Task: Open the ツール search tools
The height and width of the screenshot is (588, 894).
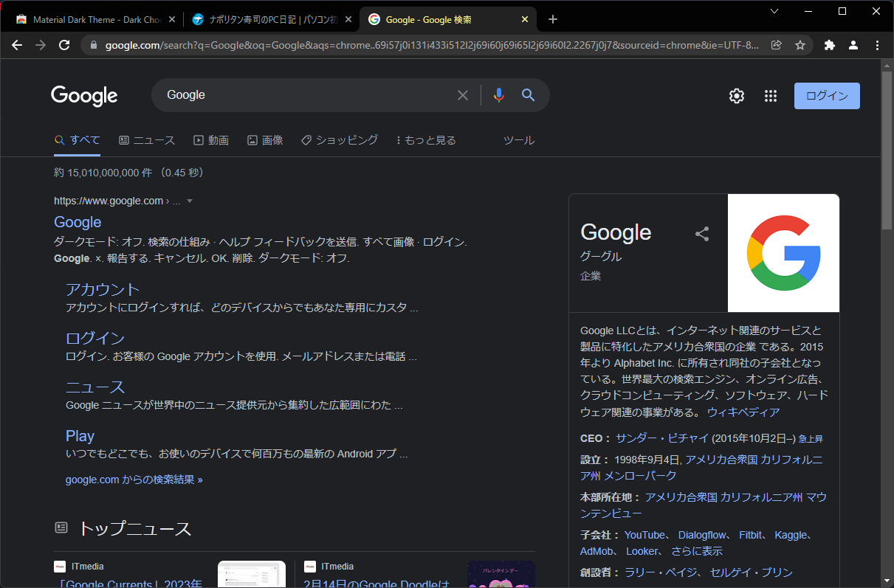Action: [518, 140]
